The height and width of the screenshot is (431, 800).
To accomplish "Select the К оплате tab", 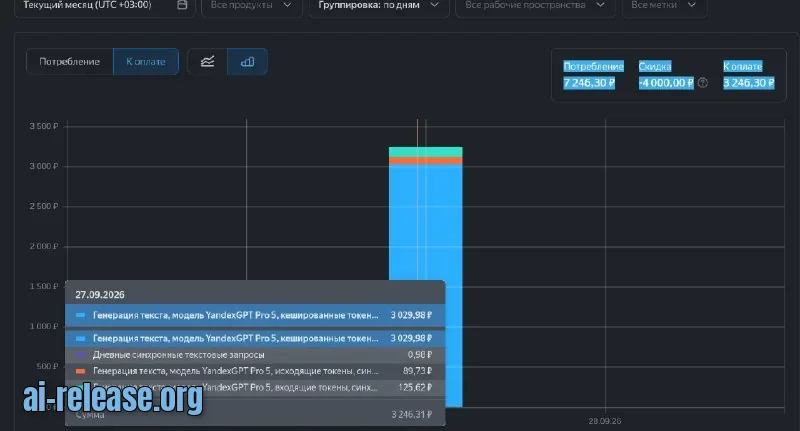I will 146,62.
